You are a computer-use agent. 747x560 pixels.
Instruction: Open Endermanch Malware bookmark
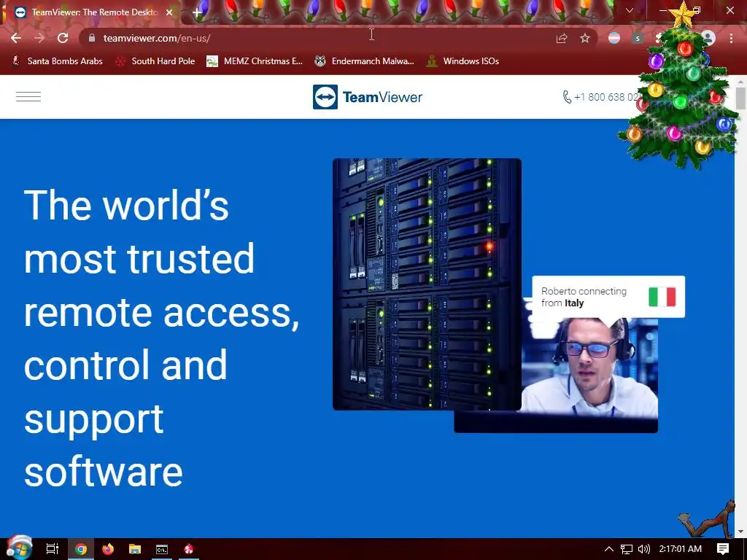pos(365,61)
